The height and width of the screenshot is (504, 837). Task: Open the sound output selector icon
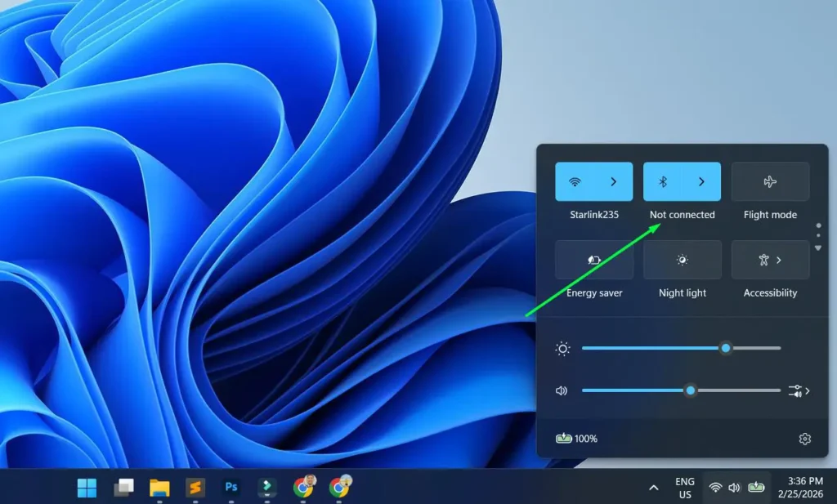click(x=797, y=390)
